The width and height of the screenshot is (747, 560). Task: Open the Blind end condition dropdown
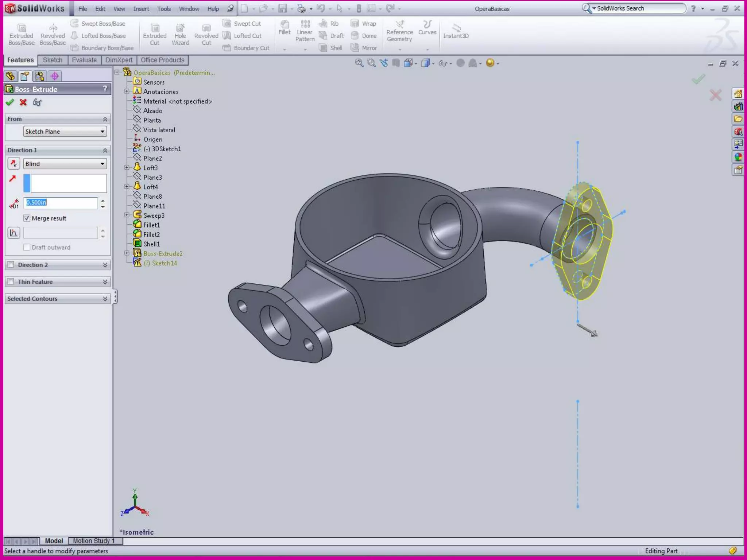point(102,164)
